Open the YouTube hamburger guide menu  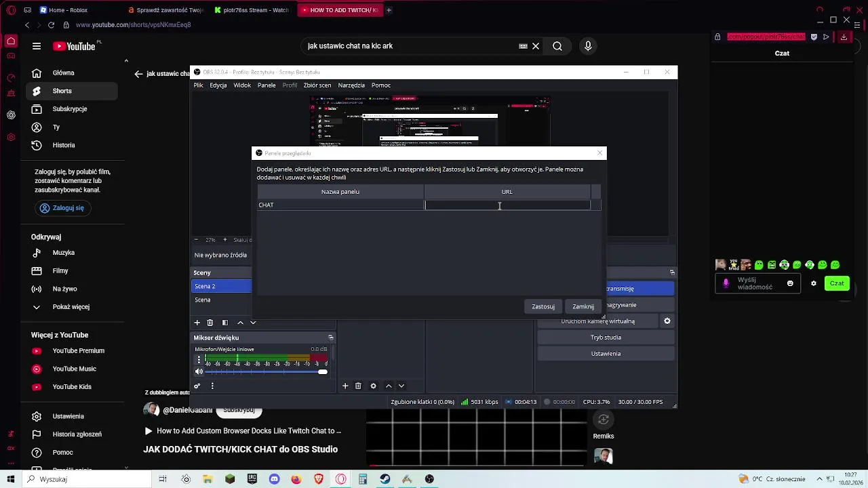tap(37, 46)
